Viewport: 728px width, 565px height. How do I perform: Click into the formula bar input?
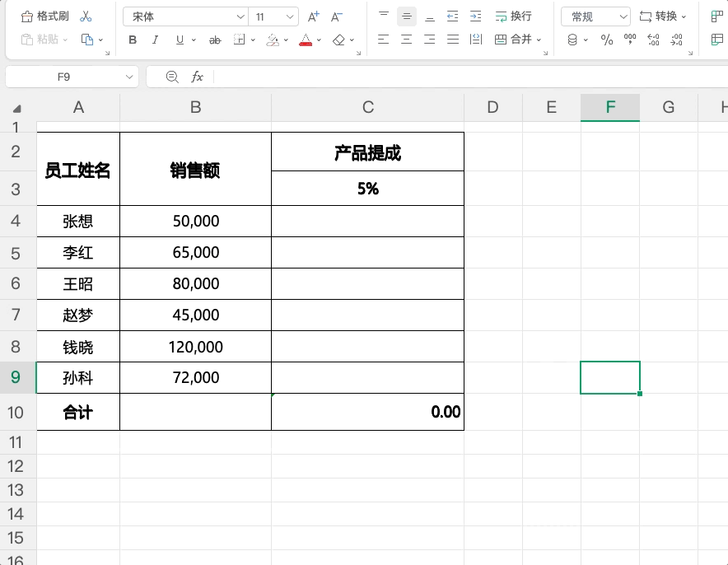[x=470, y=77]
